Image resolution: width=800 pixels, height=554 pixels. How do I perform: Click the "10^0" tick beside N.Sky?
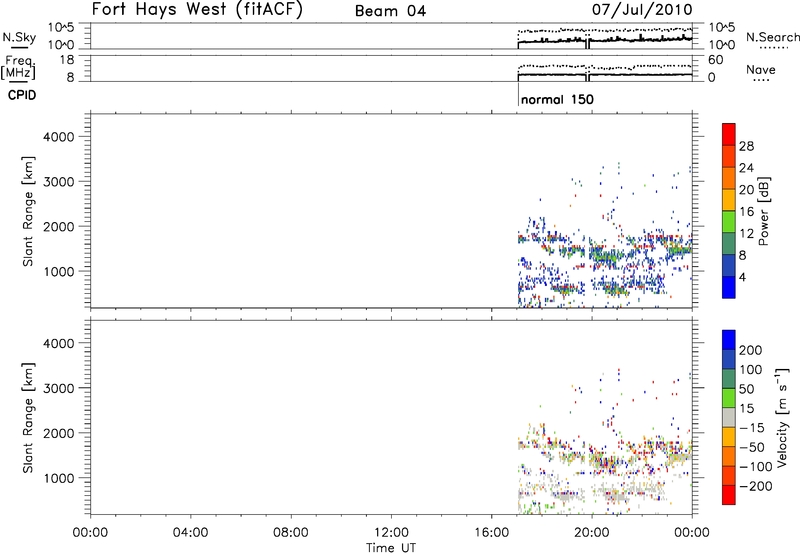tap(61, 45)
